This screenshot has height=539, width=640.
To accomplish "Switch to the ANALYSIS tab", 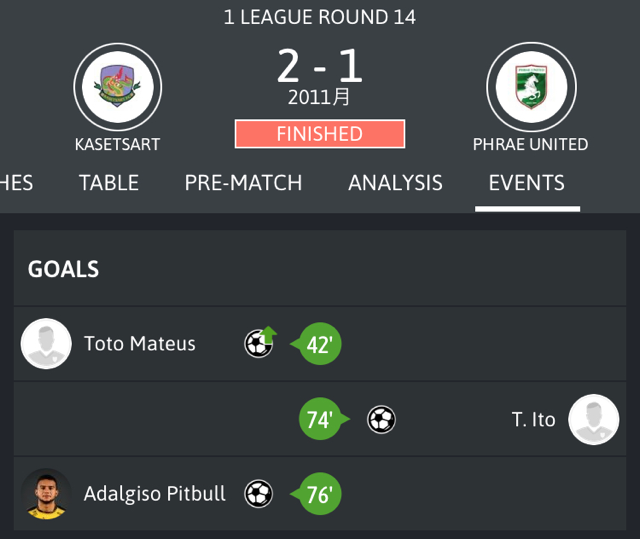I will (x=396, y=182).
